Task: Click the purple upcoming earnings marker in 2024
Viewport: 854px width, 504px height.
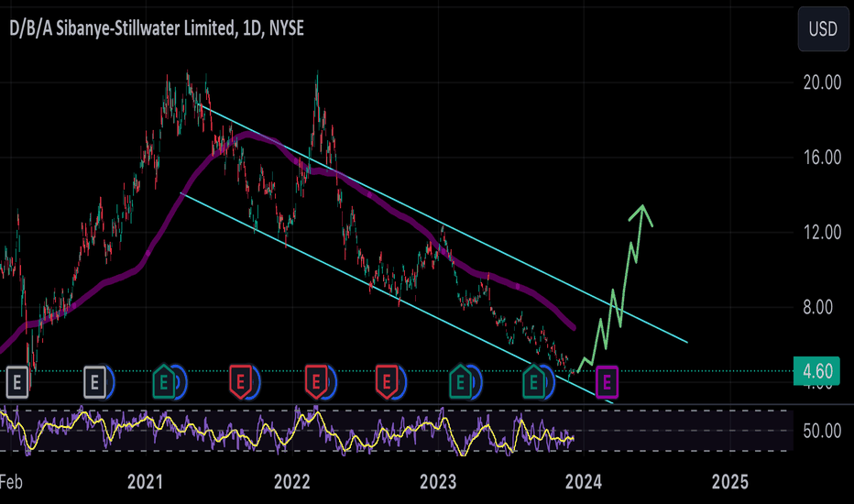Action: (607, 382)
